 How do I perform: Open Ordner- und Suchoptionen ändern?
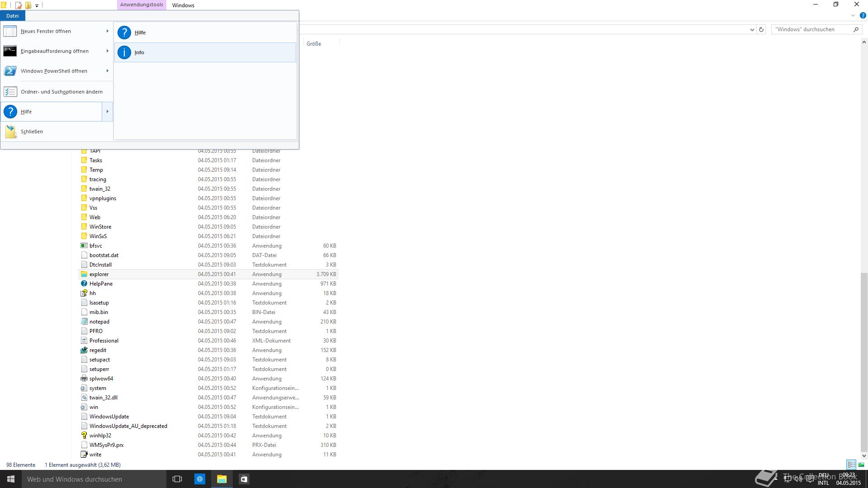(x=61, y=92)
